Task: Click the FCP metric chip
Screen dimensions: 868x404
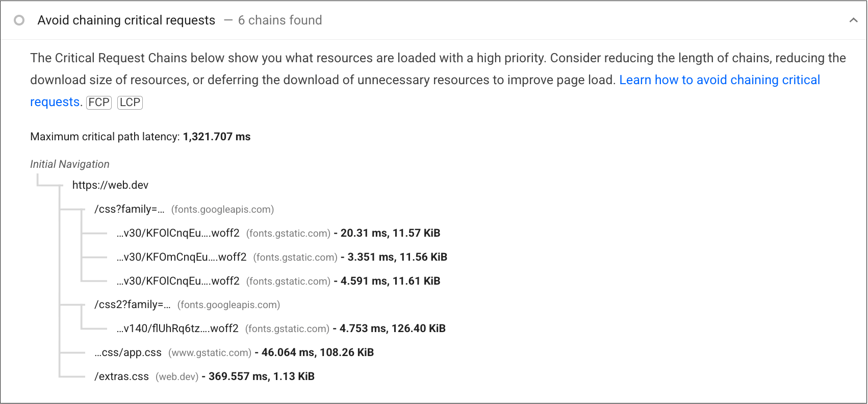Action: point(99,102)
